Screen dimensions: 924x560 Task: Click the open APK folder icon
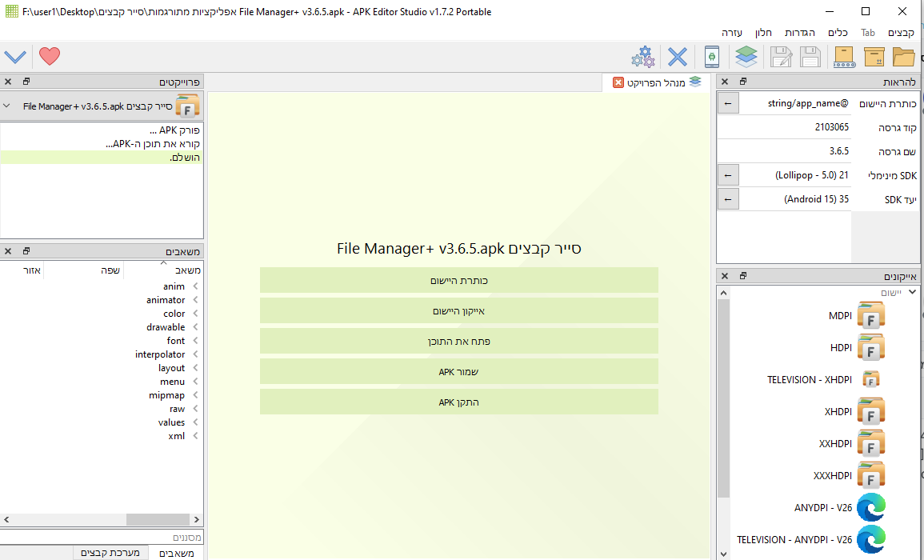tap(904, 57)
